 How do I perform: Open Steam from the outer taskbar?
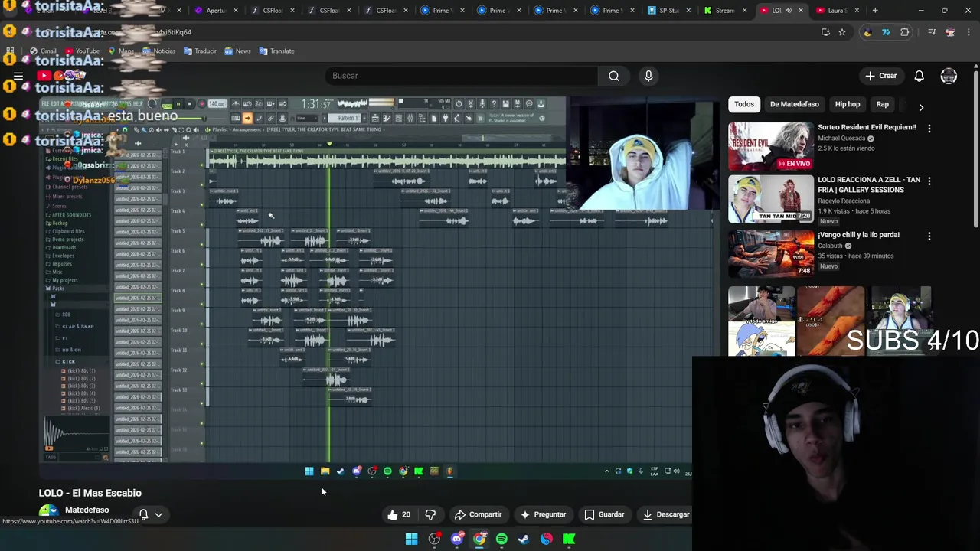(524, 539)
